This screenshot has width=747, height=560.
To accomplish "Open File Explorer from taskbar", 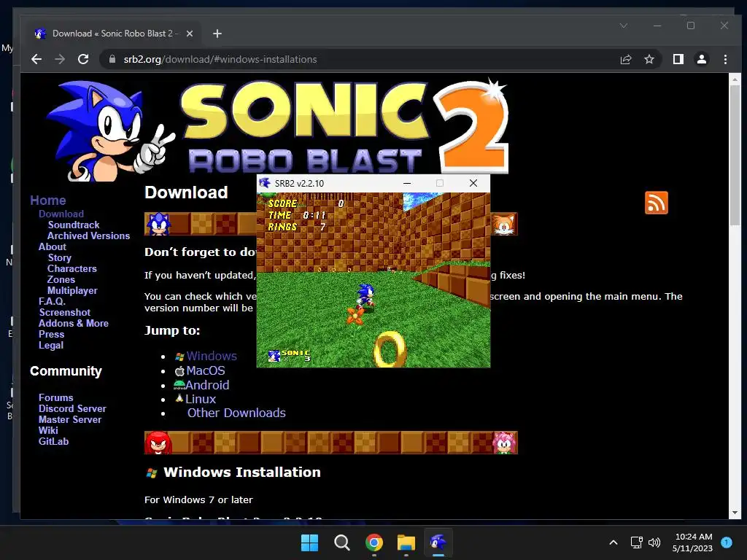I will point(406,542).
